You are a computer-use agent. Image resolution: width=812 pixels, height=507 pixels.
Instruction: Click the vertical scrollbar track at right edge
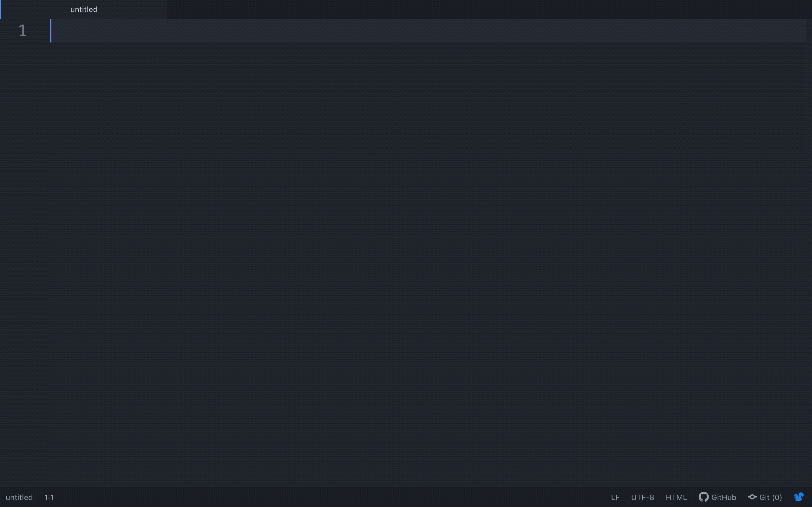(809, 253)
